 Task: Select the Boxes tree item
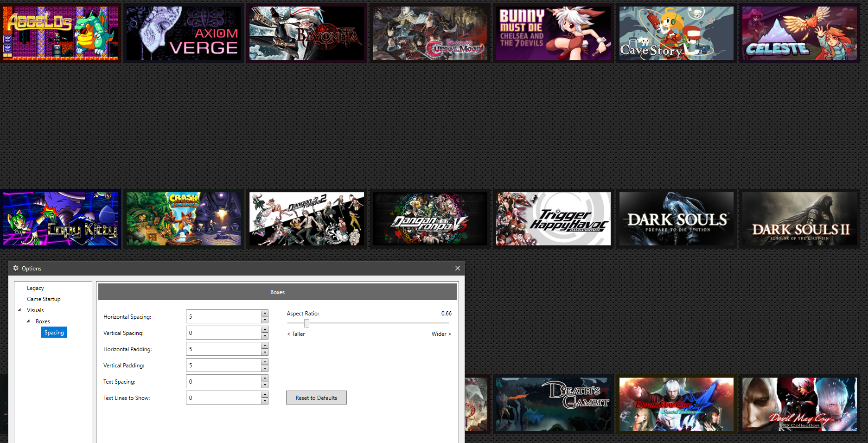(x=43, y=321)
